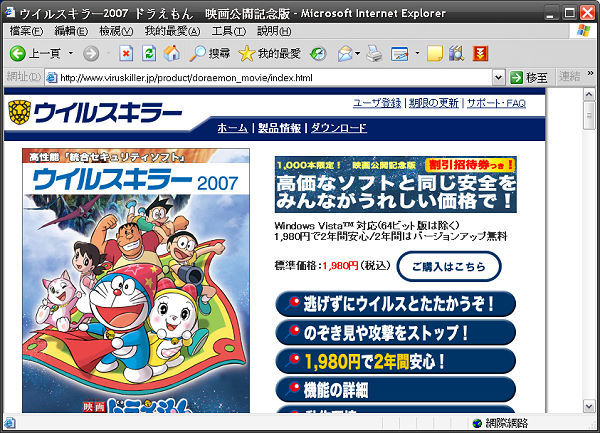Click the 逃げずにウイルスとたたかうぞ！ button
The image size is (600, 433).
pos(395,304)
